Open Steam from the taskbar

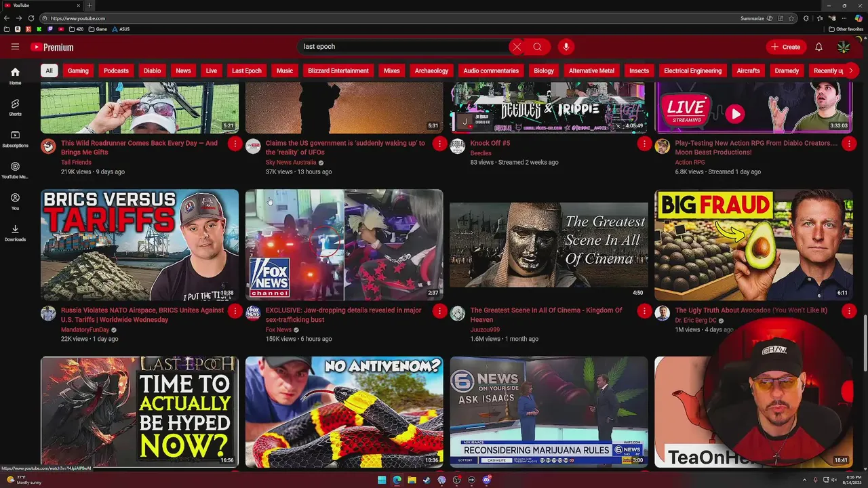coord(427,480)
